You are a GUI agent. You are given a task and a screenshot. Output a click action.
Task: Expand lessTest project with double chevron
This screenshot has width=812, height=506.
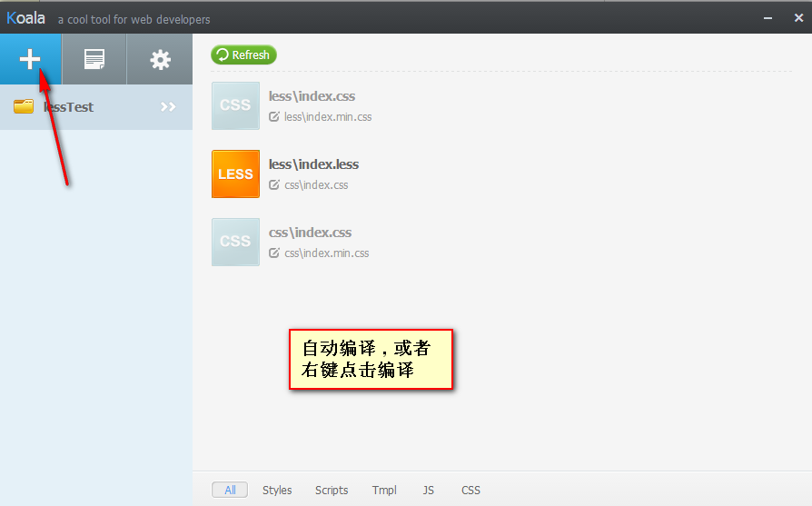tap(168, 107)
